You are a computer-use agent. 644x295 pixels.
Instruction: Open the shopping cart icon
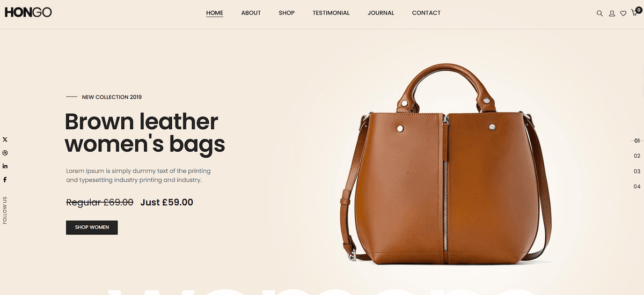635,12
